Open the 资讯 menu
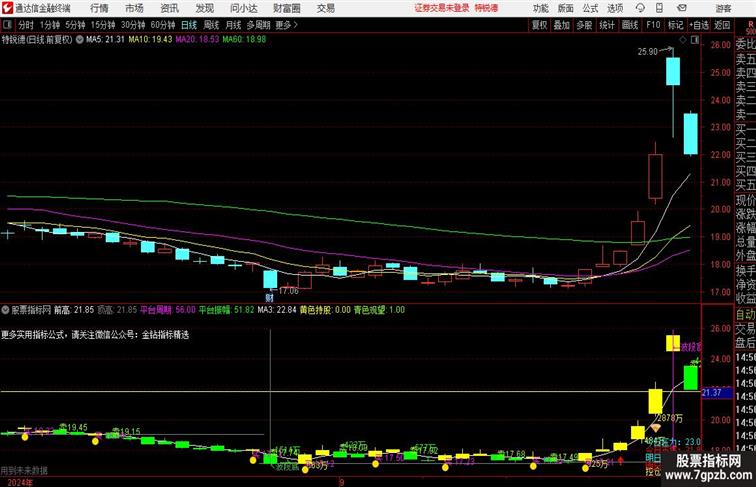Viewport: 756px width, 487px height. [169, 8]
